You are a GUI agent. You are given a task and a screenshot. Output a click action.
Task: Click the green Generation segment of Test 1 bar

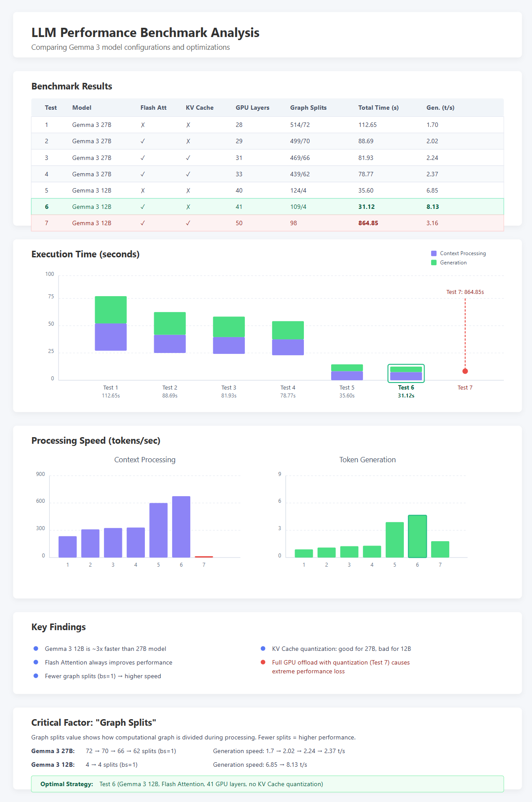pyautogui.click(x=111, y=310)
